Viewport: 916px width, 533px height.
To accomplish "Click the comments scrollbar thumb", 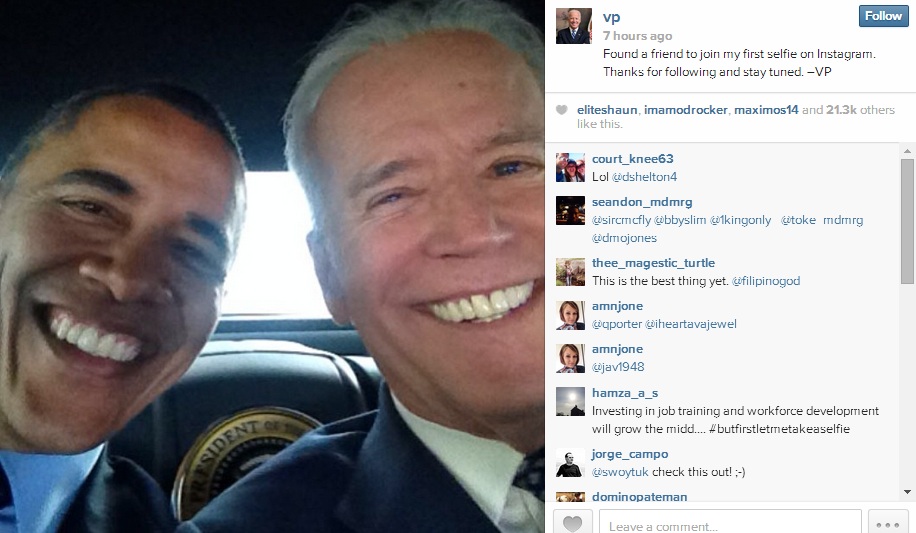I will tap(907, 221).
